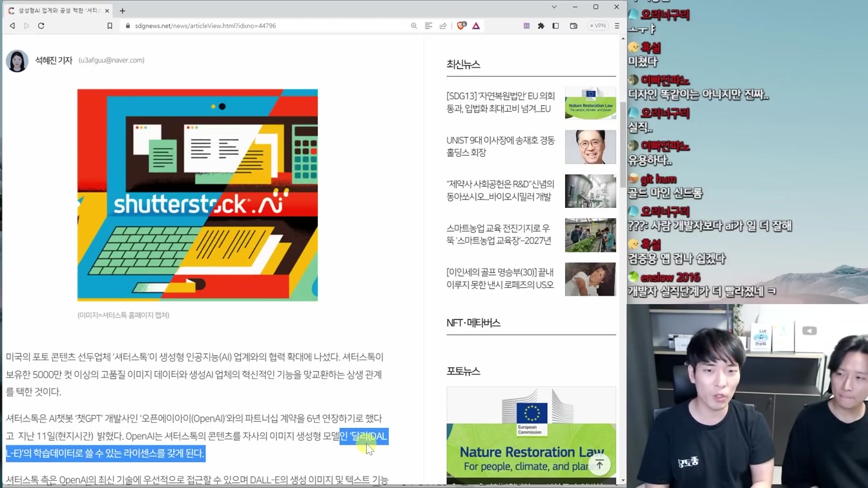Open the NFT·메타버스 section heading
Viewport: 868px width, 488px height.
(473, 323)
